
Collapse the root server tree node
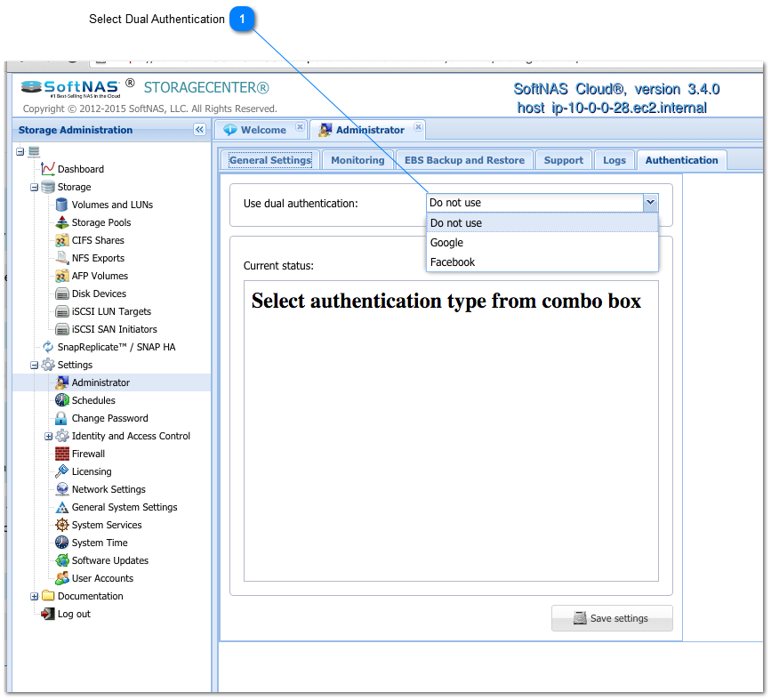(20, 151)
